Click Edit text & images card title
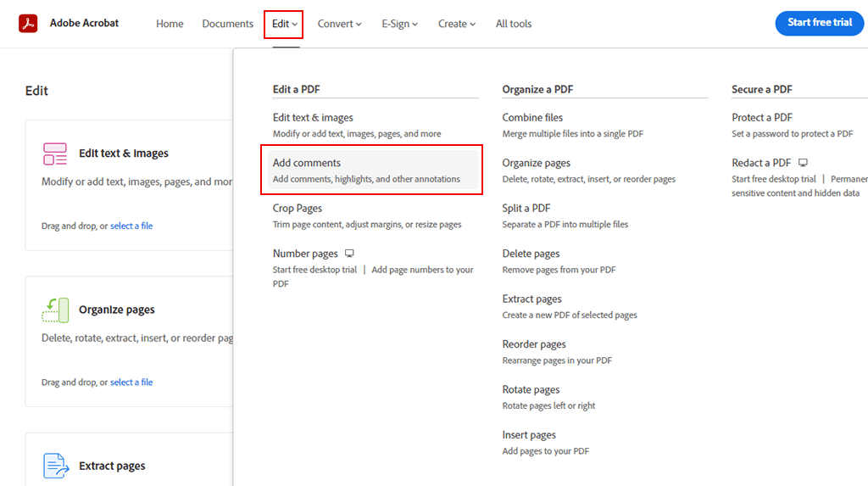The width and height of the screenshot is (868, 486). [124, 153]
